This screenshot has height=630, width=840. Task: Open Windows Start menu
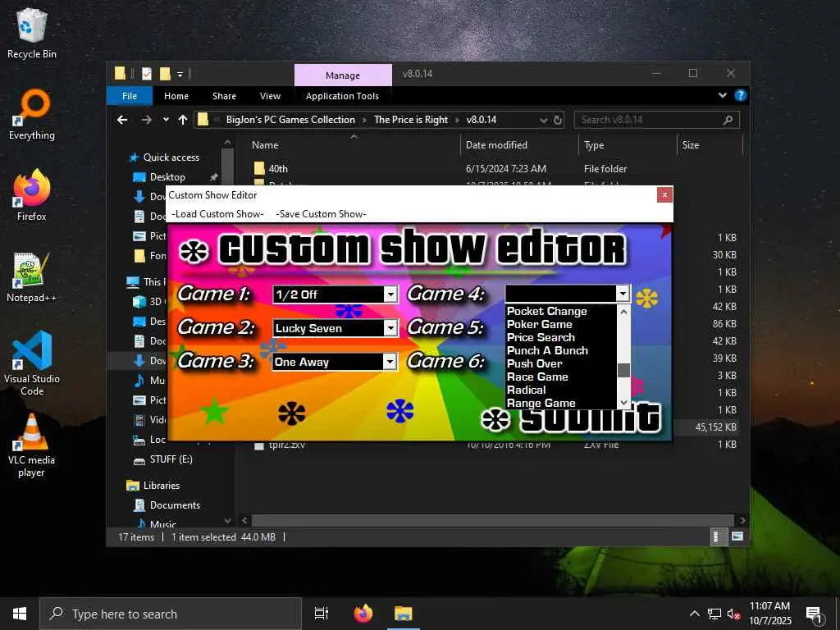[x=20, y=614]
